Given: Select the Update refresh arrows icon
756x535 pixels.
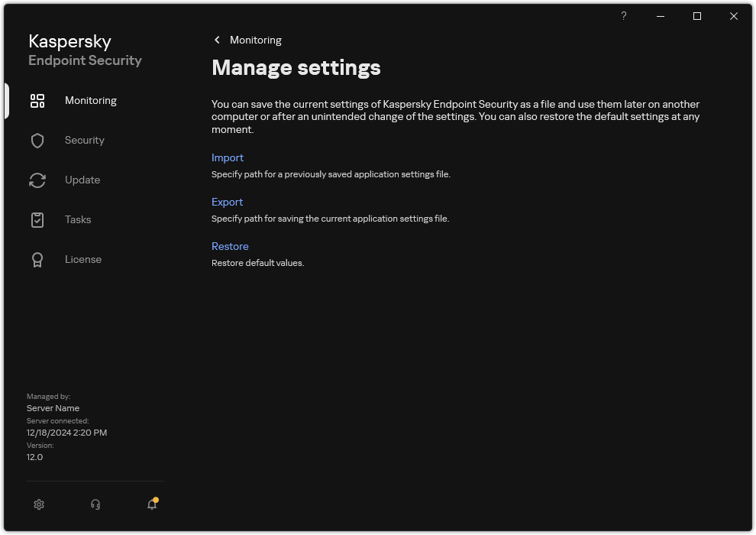Looking at the screenshot, I should click(37, 180).
